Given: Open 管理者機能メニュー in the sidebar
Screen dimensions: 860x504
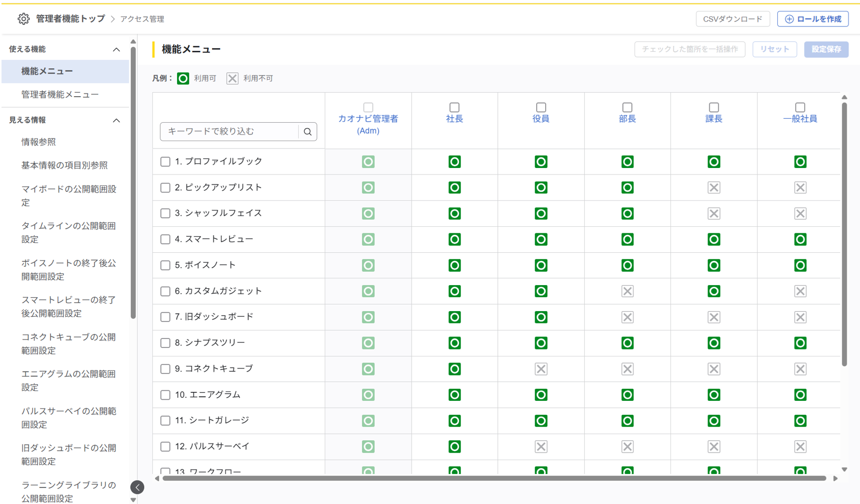Looking at the screenshot, I should [x=60, y=94].
